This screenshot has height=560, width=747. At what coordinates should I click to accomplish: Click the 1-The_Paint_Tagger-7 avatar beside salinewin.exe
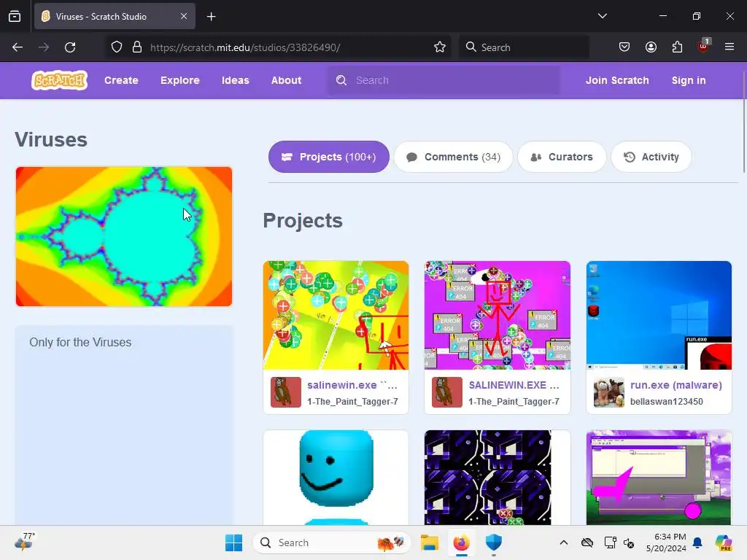286,392
